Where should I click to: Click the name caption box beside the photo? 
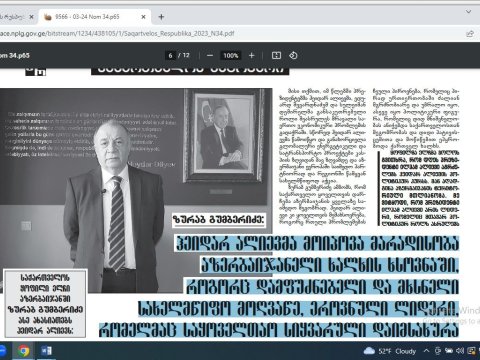[219, 220]
